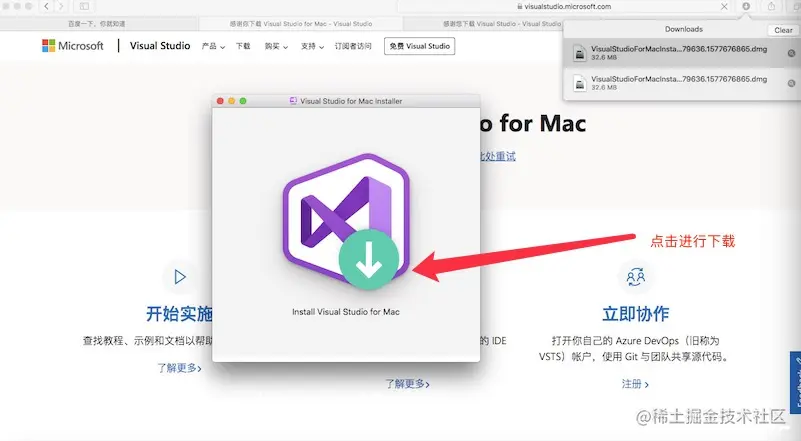Click the play icon above 开始实施
Screen dimensions: 801x441
tap(180, 277)
